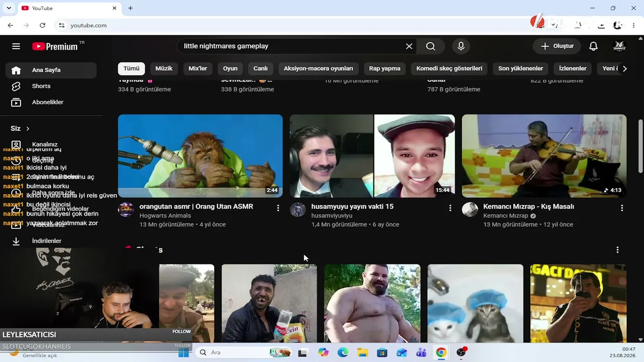The width and height of the screenshot is (644, 362).
Task: Clear the search box text
Action: point(409,46)
